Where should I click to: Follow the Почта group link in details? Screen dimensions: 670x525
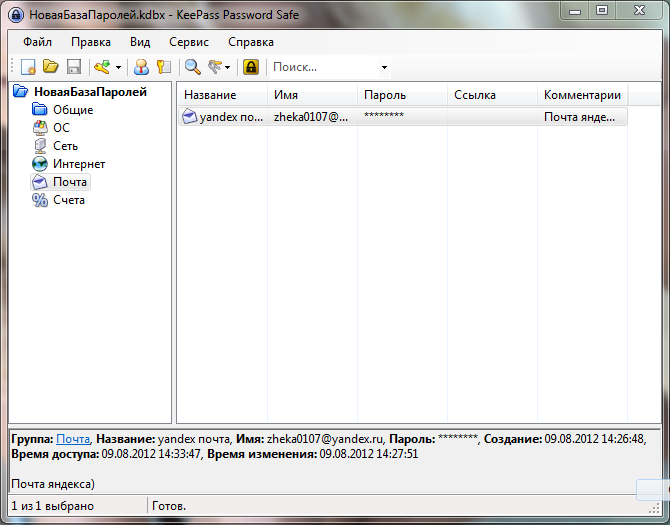73,439
